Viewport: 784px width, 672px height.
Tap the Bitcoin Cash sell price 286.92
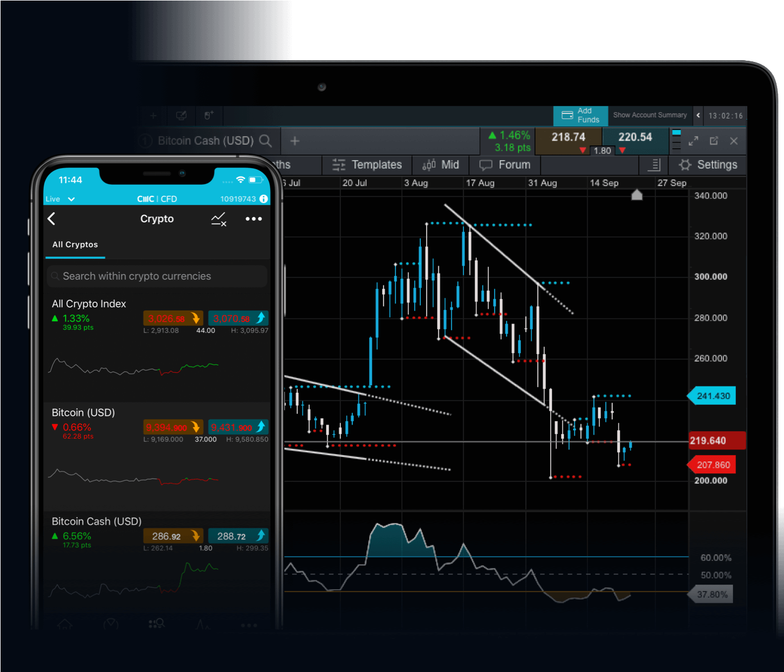click(x=173, y=536)
